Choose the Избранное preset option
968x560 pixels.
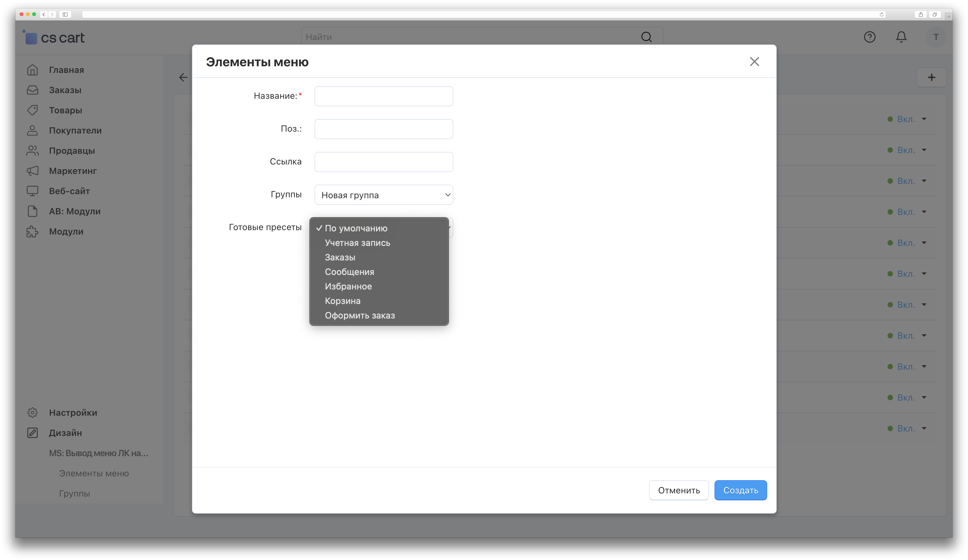click(348, 287)
